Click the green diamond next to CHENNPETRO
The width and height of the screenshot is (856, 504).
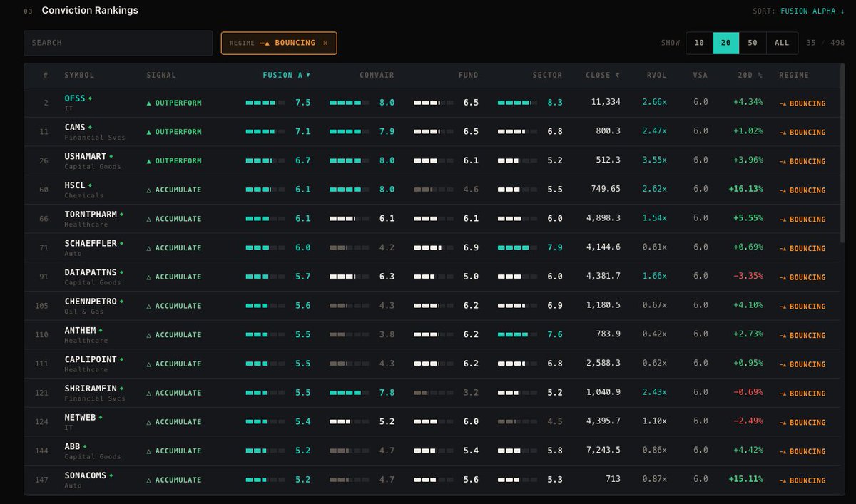tap(122, 302)
